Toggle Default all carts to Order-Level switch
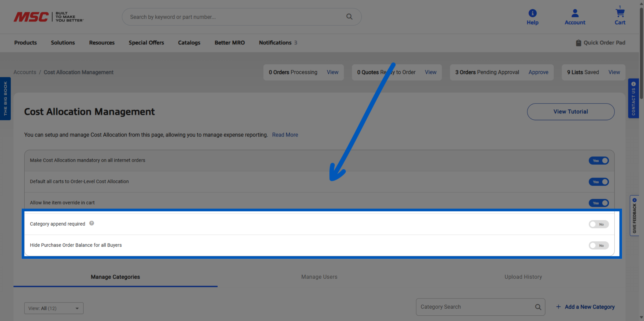The height and width of the screenshot is (321, 644). 599,182
